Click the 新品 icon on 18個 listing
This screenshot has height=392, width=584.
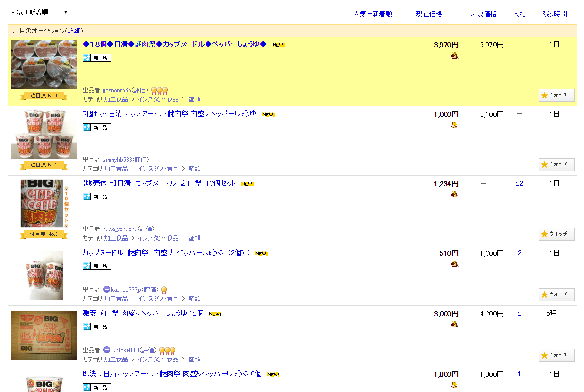point(97,58)
